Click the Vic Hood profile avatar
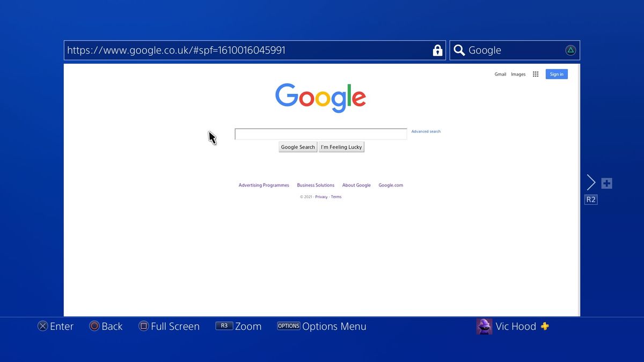This screenshot has height=362, width=644. click(484, 326)
